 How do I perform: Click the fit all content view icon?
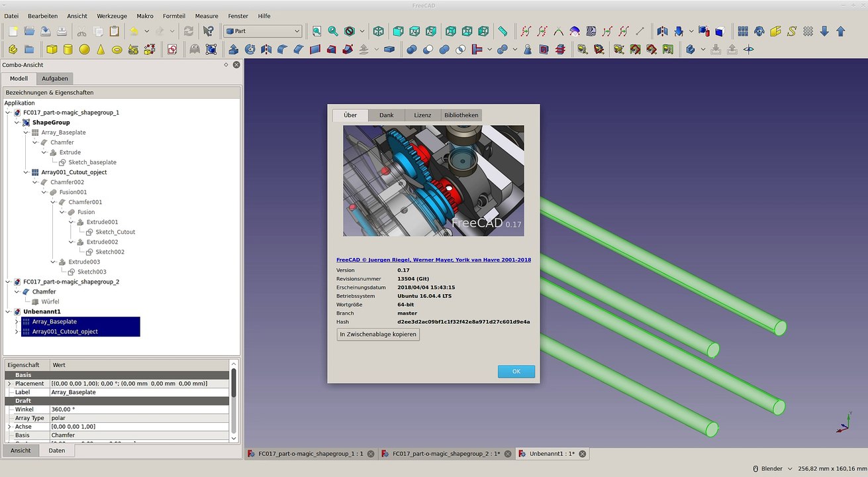[317, 31]
